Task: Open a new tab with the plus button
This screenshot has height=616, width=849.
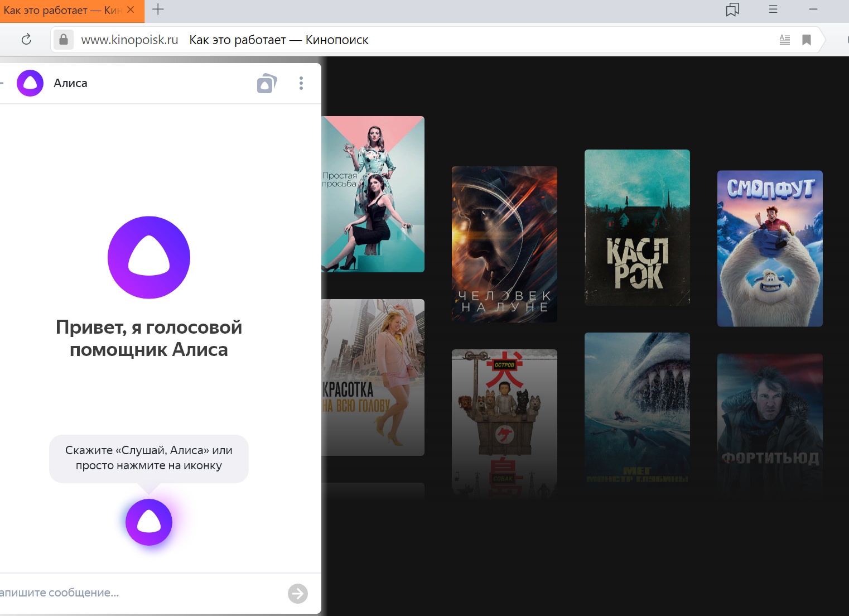Action: click(158, 9)
